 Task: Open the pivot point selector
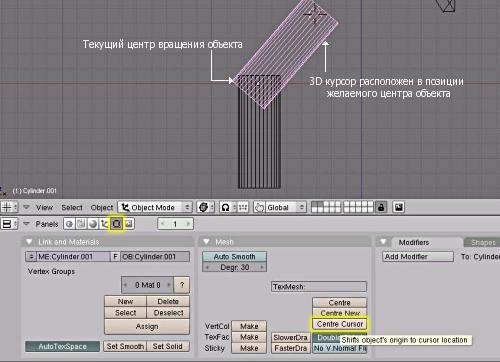(x=228, y=207)
